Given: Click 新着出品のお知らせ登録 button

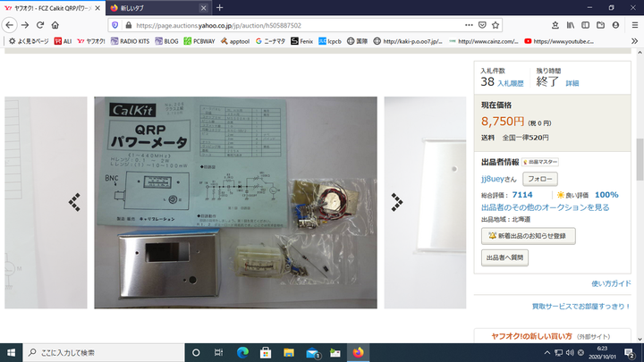Looking at the screenshot, I should tap(529, 236).
